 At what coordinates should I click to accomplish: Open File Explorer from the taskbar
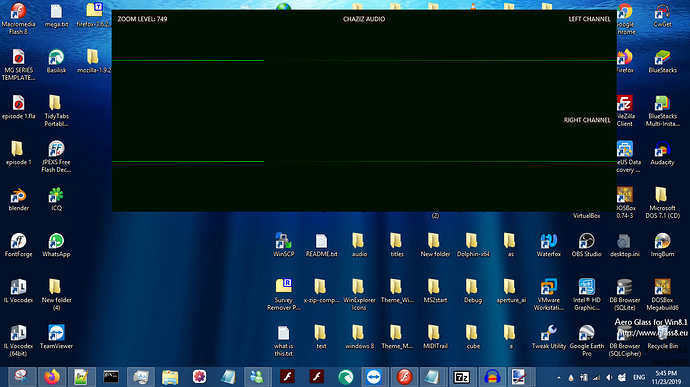pyautogui.click(x=170, y=377)
